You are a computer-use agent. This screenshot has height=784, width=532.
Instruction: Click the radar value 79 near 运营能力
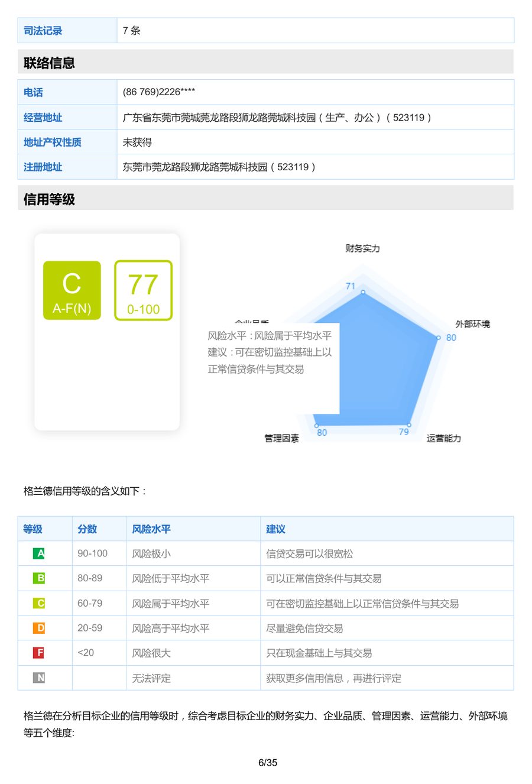(x=404, y=432)
